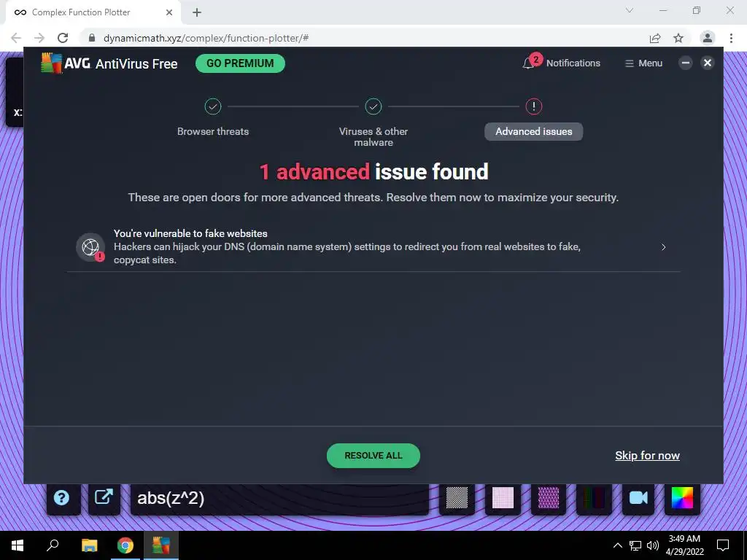
Task: Select the magenta pattern swatch
Action: (x=549, y=498)
